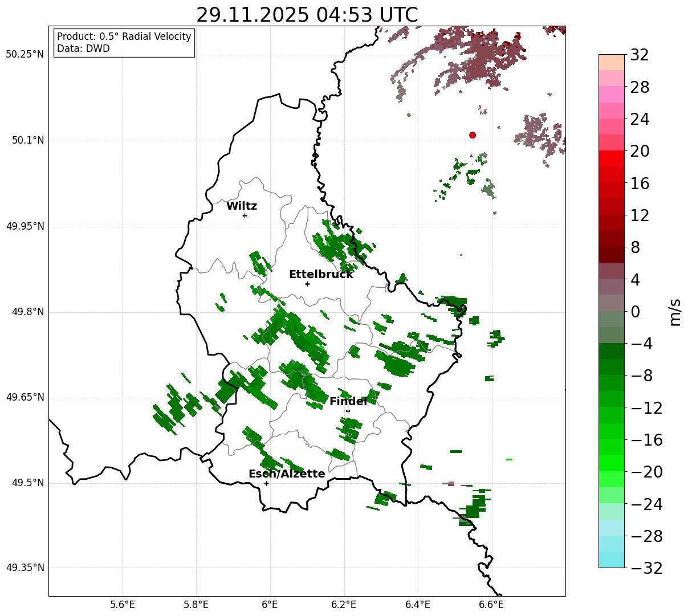Click the 49.5°N latitude label
This screenshot has width=688, height=616.
[27, 483]
